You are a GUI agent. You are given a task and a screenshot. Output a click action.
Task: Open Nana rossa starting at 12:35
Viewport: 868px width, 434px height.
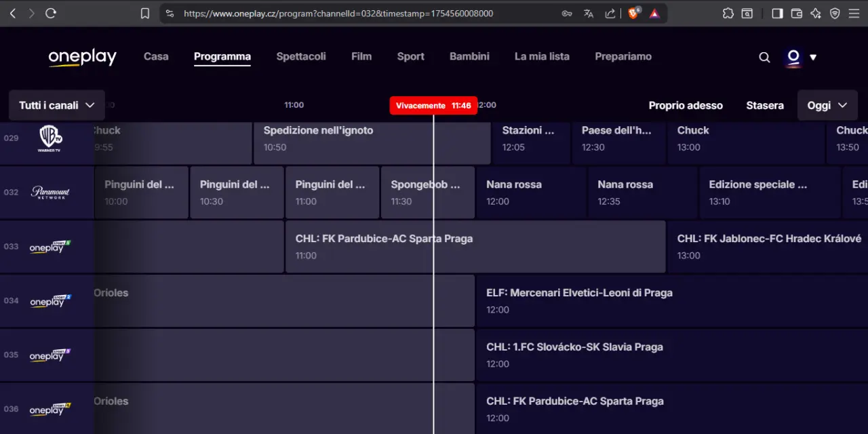(643, 193)
